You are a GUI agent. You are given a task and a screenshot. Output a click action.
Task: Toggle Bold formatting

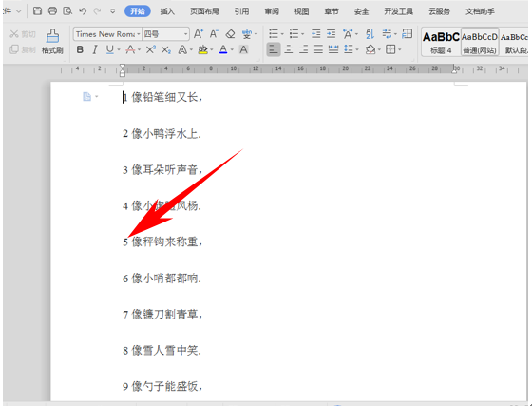[80, 49]
